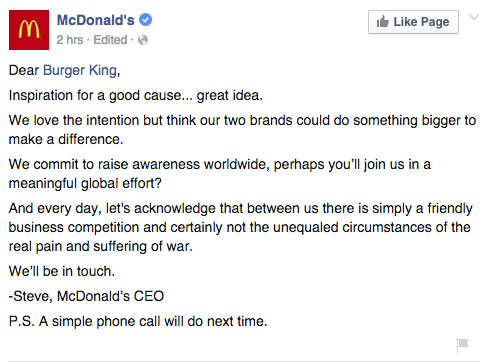Expand the post options chevron dropdown
Viewport: 488px width, 364px height.
pyautogui.click(x=474, y=17)
